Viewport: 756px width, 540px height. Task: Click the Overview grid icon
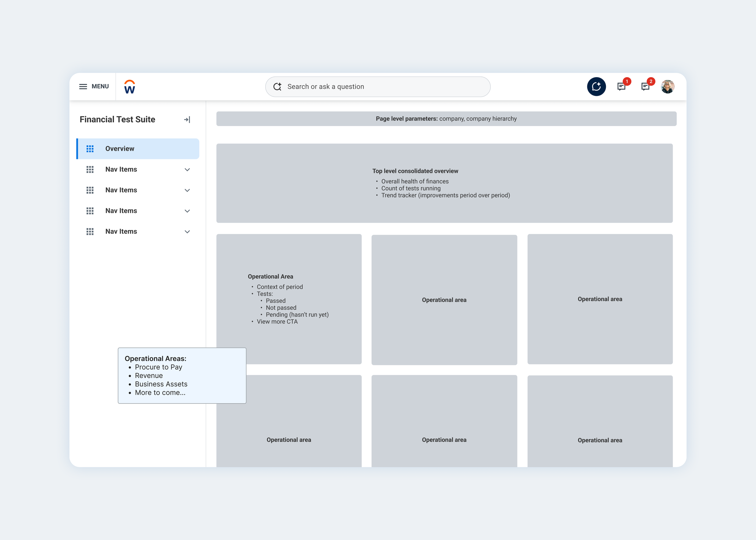90,149
